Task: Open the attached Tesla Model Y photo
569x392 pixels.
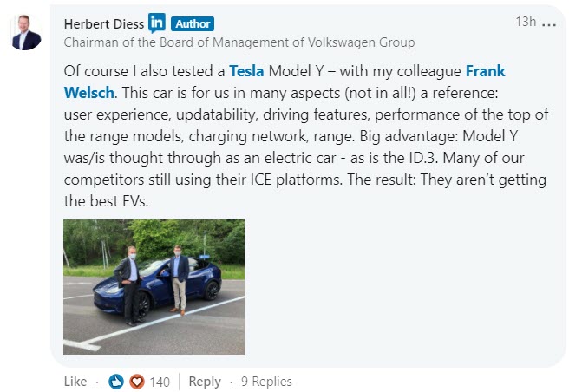Action: [x=154, y=287]
